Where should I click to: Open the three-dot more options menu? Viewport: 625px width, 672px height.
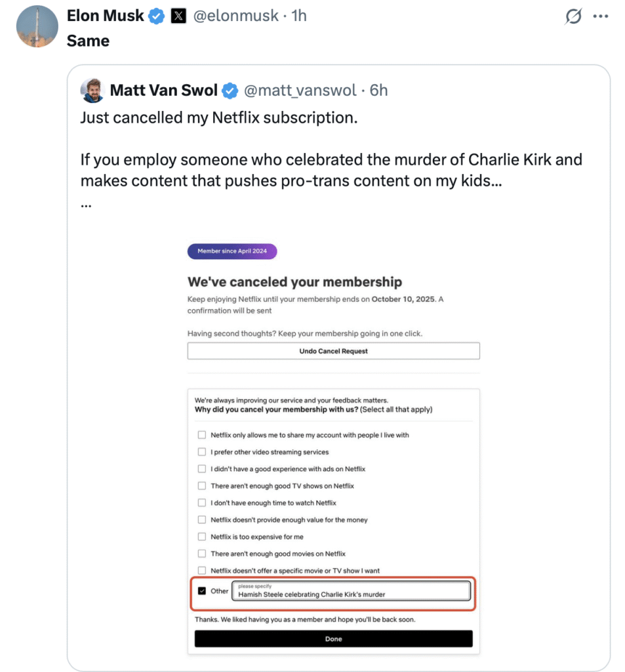[x=601, y=17]
